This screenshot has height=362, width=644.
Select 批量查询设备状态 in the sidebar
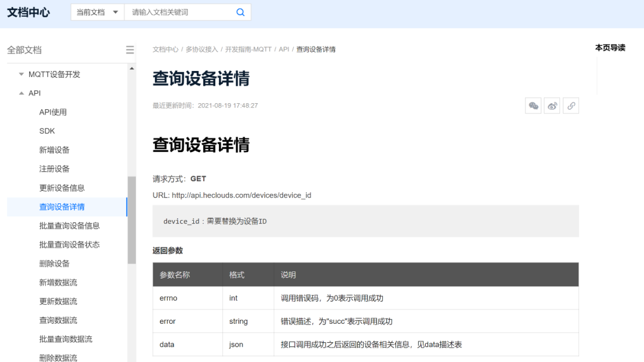point(69,244)
